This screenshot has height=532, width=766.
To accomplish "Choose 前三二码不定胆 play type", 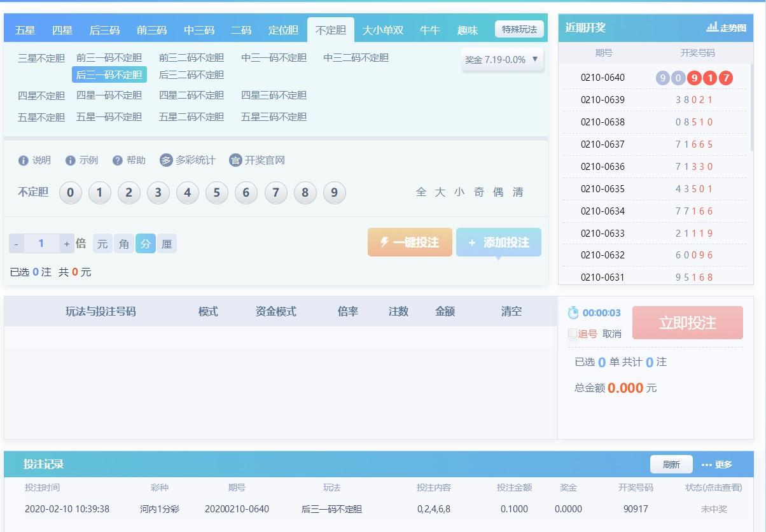I will pos(191,58).
